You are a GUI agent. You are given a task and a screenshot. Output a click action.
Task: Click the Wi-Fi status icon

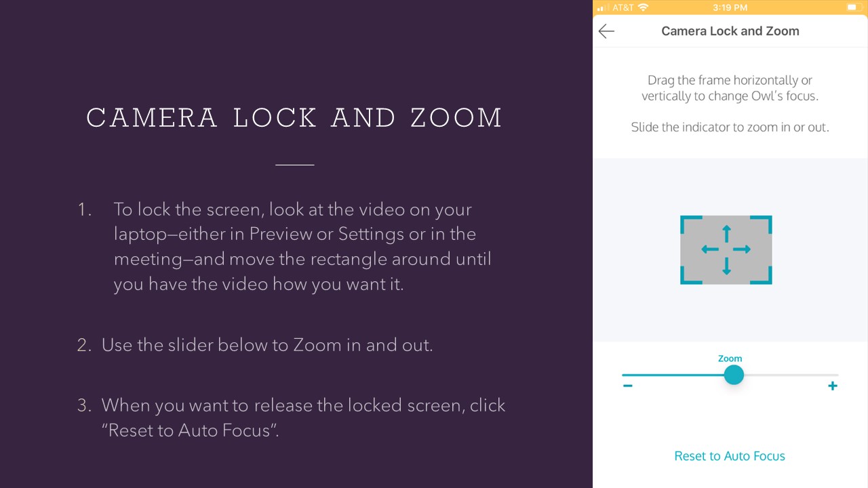[x=643, y=7]
